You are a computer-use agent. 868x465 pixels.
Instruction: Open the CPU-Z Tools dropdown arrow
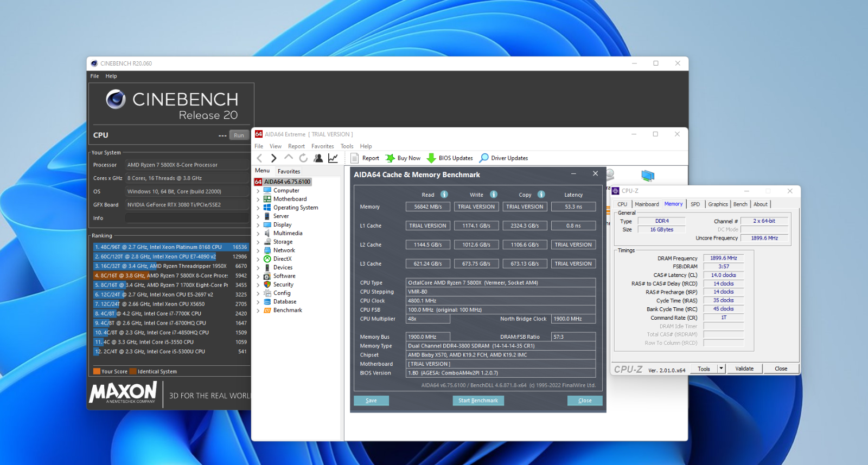(721, 369)
